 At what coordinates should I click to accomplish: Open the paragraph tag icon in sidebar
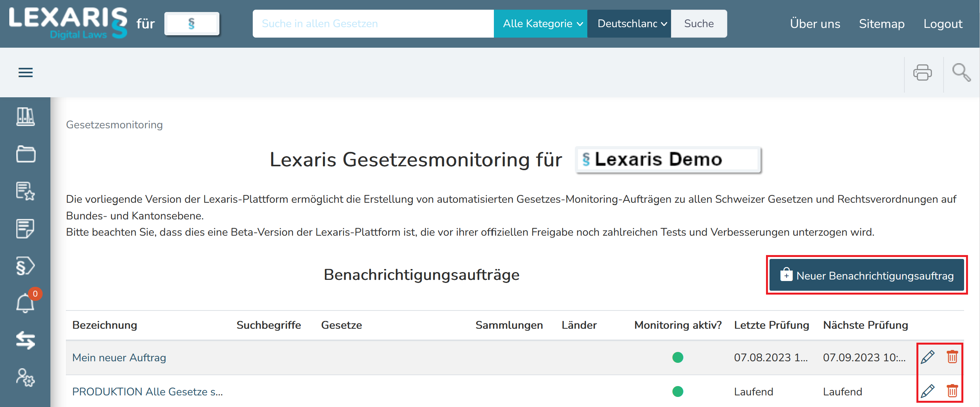[x=26, y=266]
